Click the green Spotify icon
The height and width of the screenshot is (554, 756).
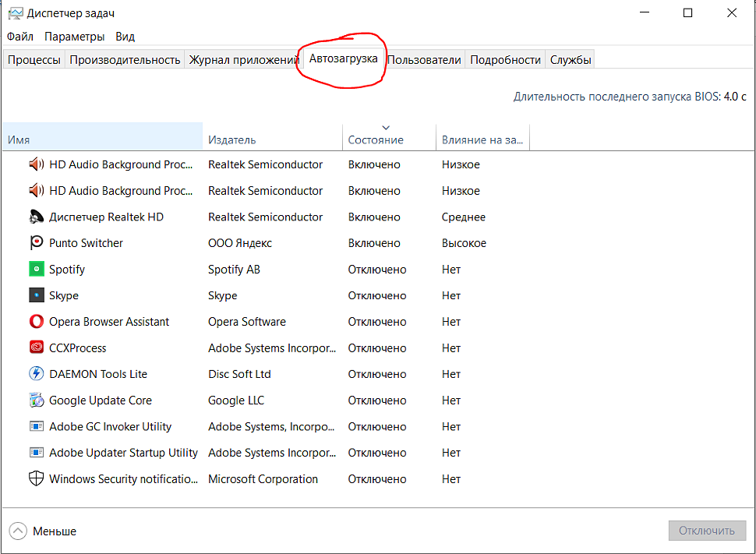pyautogui.click(x=36, y=269)
